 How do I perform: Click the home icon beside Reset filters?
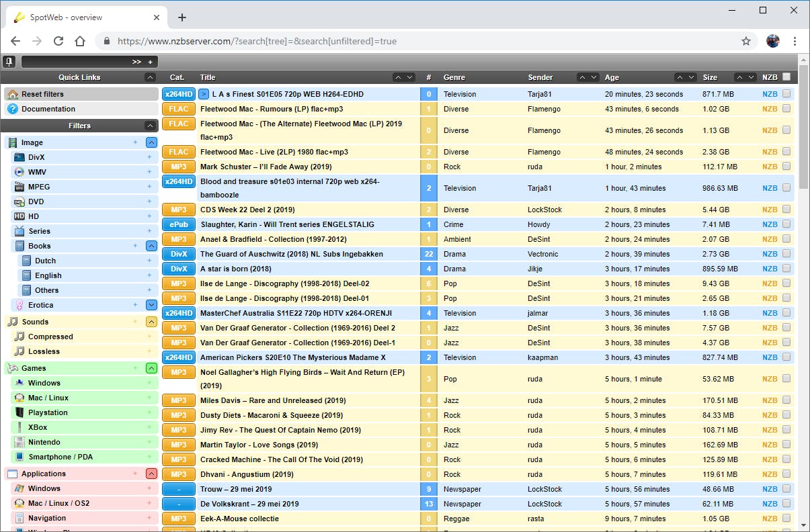pyautogui.click(x=13, y=94)
